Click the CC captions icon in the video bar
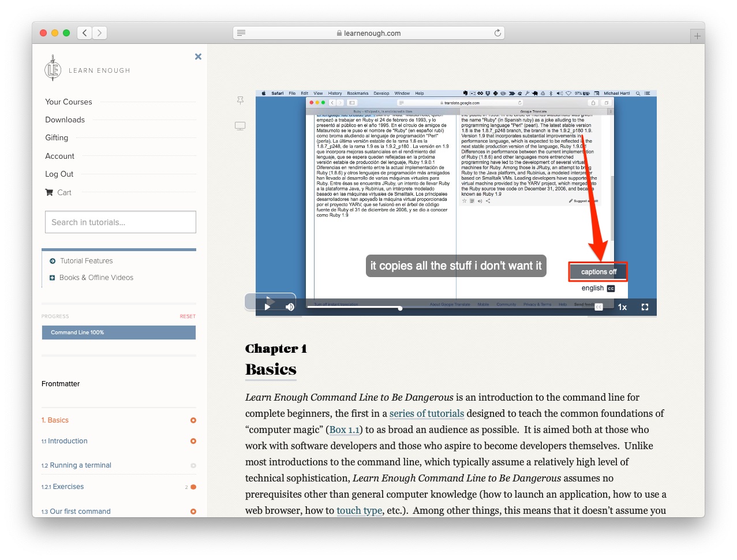This screenshot has height=560, width=737. click(598, 307)
